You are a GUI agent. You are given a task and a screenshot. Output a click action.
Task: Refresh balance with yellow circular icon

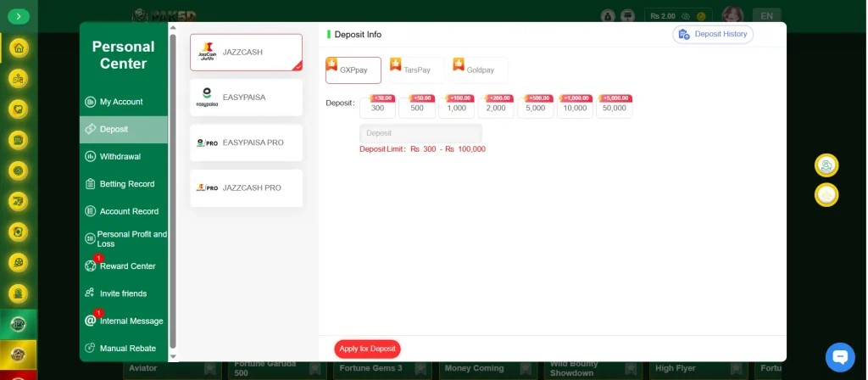coord(701,17)
